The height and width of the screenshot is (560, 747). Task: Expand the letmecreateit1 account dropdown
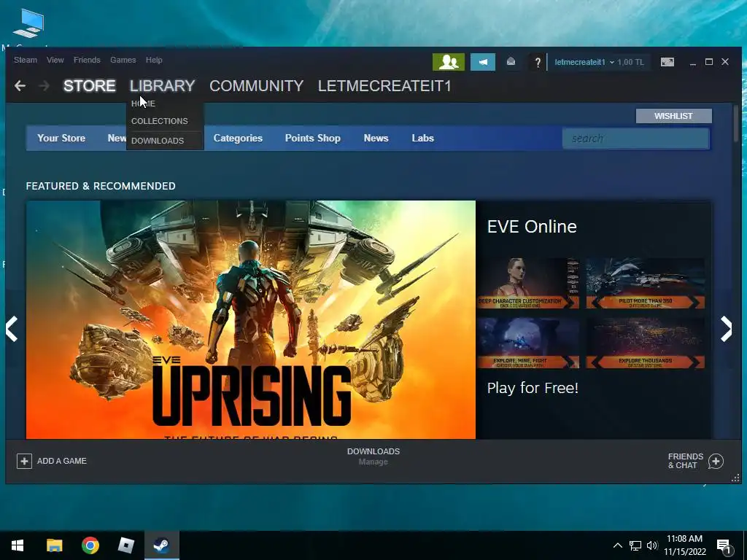pyautogui.click(x=584, y=63)
